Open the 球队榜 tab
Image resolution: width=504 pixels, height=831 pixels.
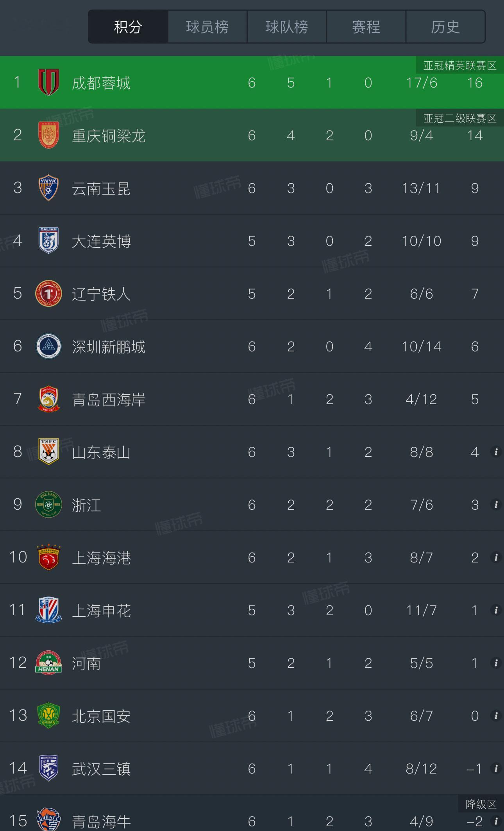click(286, 27)
